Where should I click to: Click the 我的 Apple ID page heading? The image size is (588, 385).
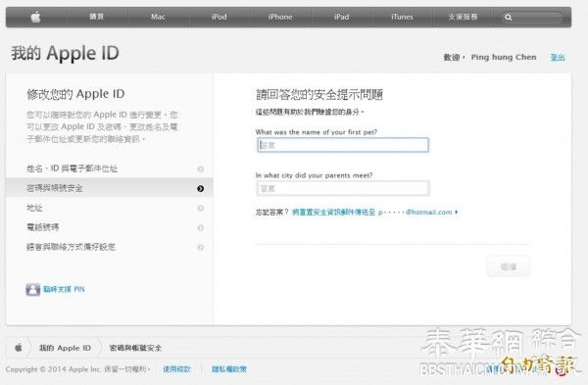point(65,53)
